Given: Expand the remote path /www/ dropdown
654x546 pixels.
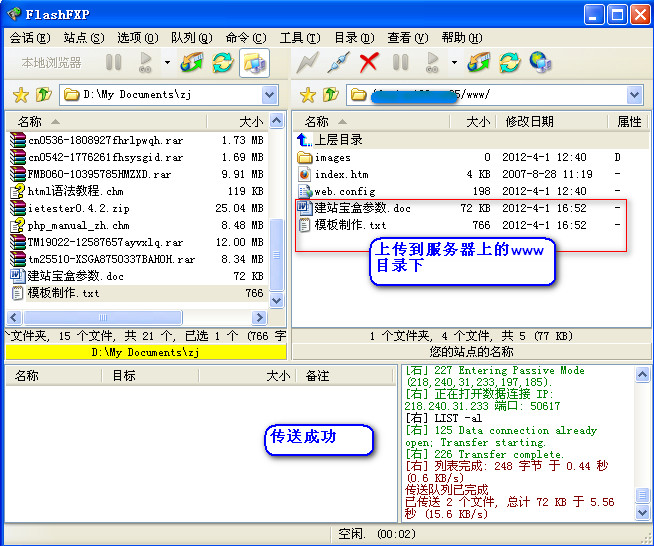Looking at the screenshot, I should pyautogui.click(x=634, y=95).
